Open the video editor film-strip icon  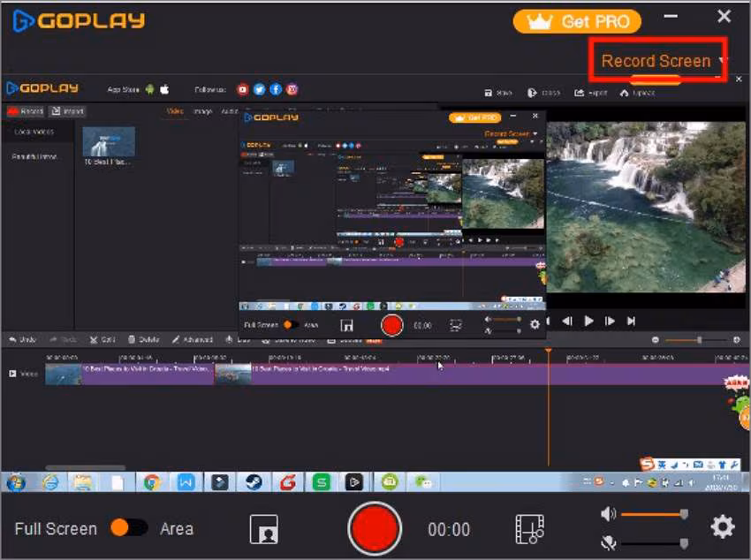coord(529,529)
